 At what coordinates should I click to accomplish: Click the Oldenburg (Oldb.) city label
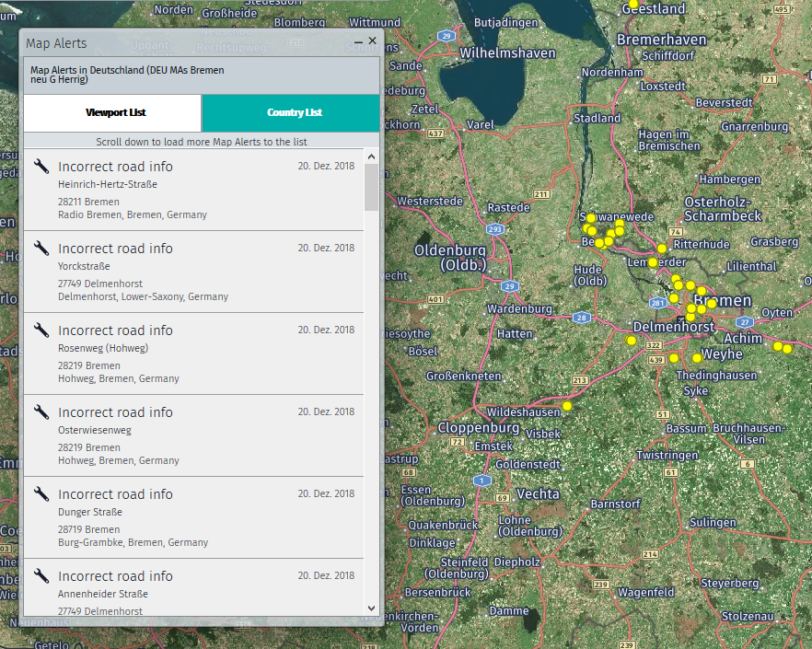click(449, 258)
